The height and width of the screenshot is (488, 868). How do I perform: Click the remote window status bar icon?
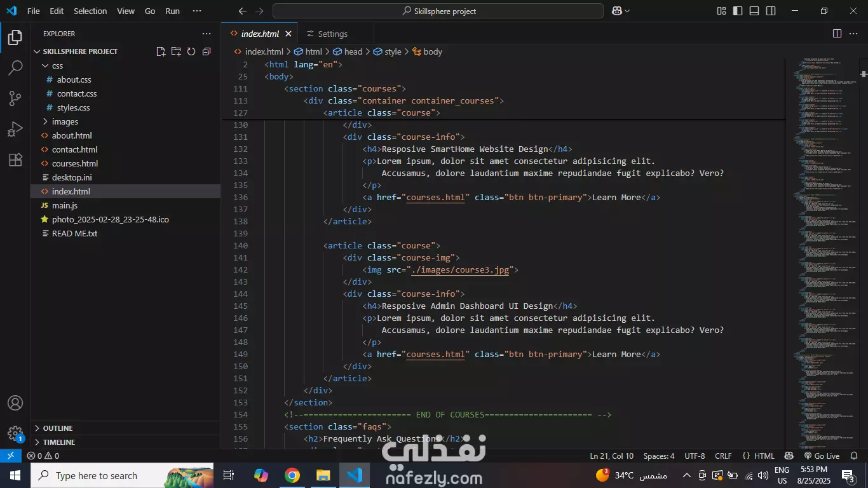tap(11, 456)
